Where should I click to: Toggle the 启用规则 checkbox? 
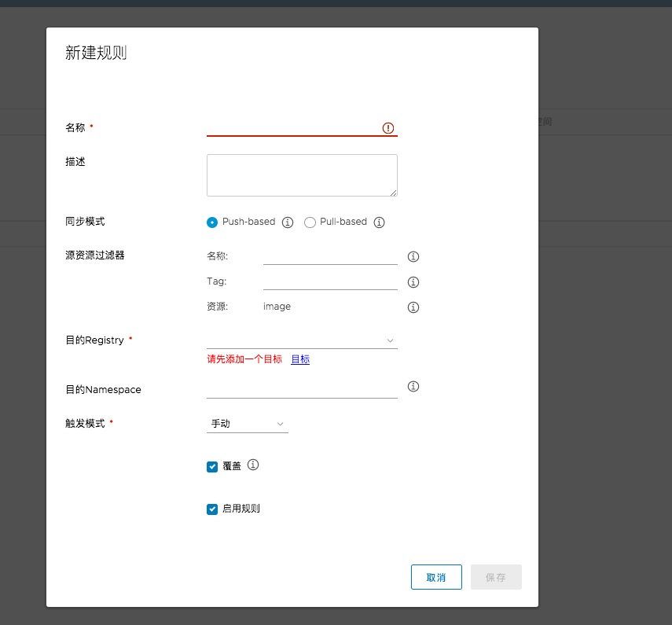coord(212,509)
